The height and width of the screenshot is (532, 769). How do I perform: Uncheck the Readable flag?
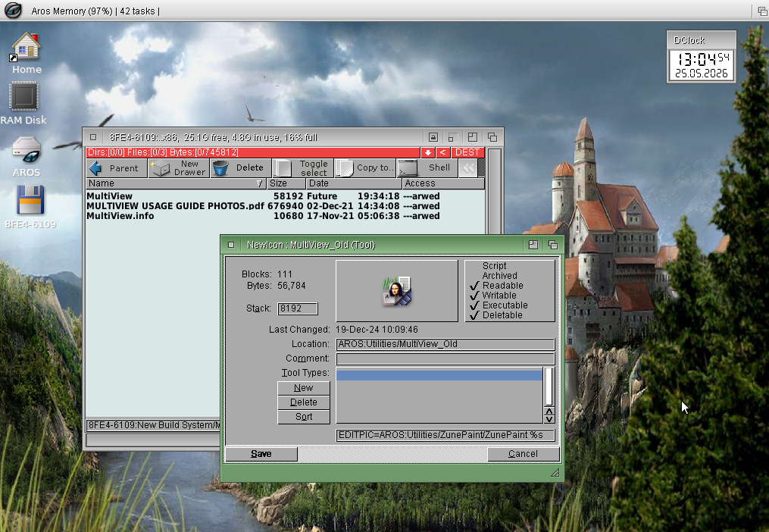[496, 285]
